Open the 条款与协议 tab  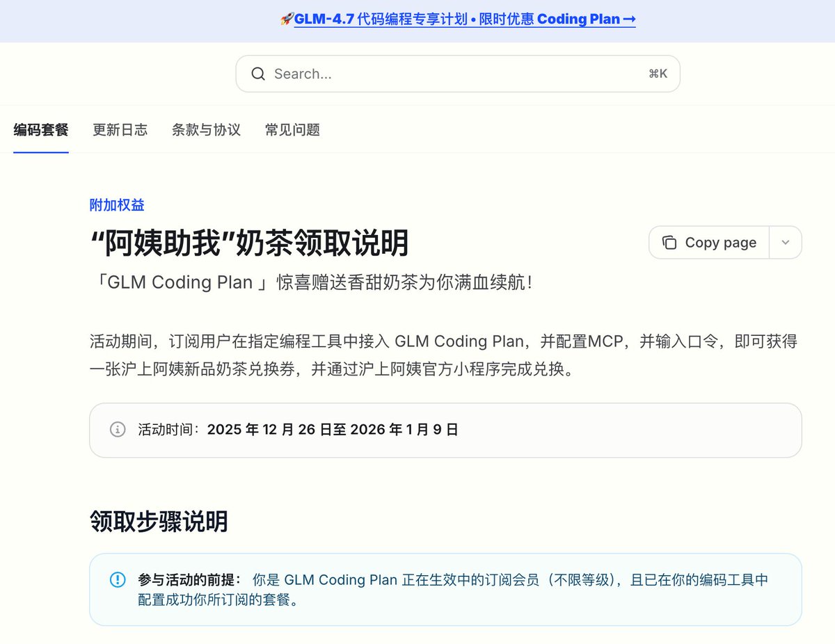tap(207, 130)
